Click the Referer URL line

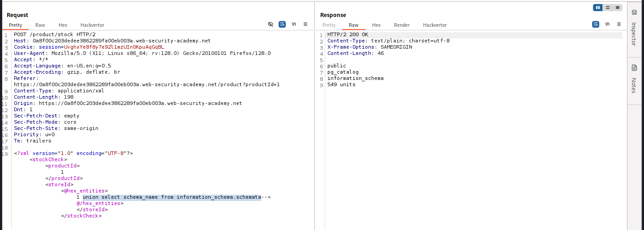(x=147, y=84)
